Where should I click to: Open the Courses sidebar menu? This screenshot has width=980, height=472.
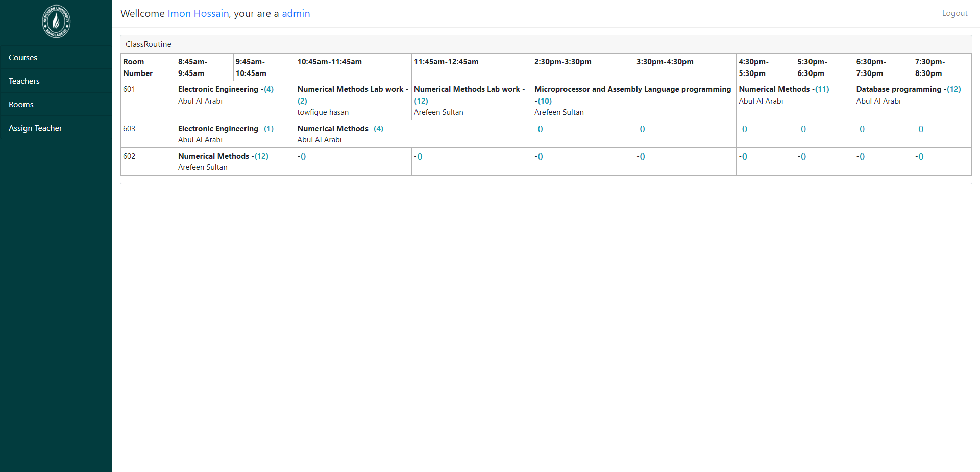pyautogui.click(x=23, y=58)
